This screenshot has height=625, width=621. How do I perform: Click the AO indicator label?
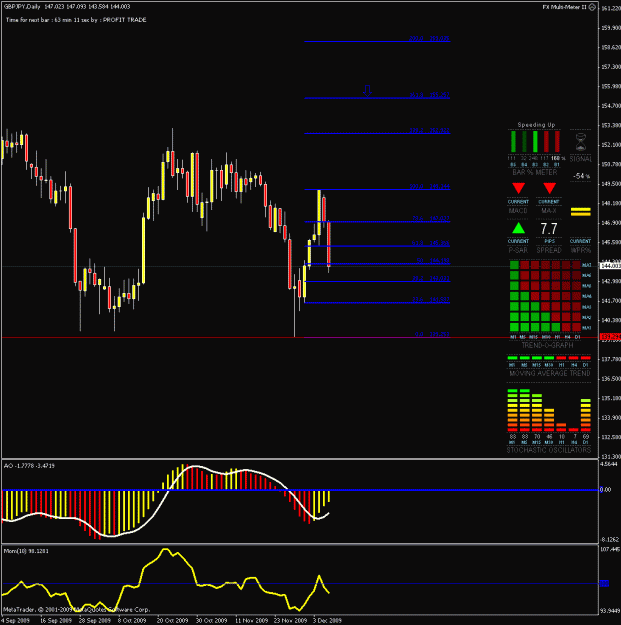point(29,466)
